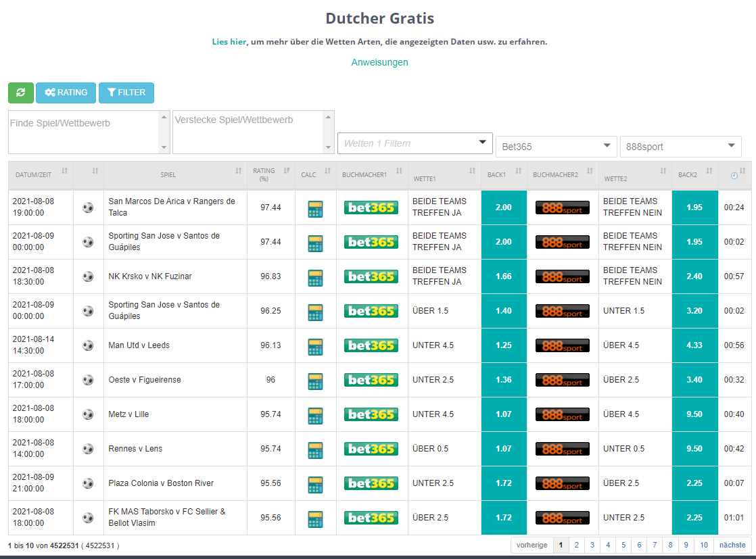Open the Anweisungen link
Image resolution: width=756 pixels, height=559 pixels.
point(379,62)
